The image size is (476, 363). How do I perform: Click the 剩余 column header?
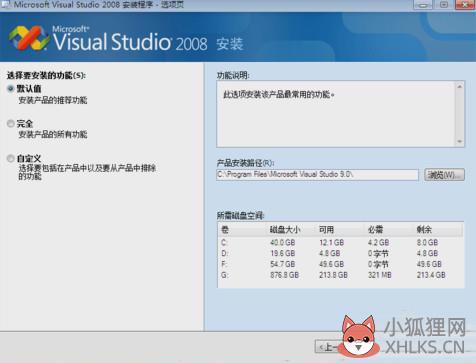point(424,229)
